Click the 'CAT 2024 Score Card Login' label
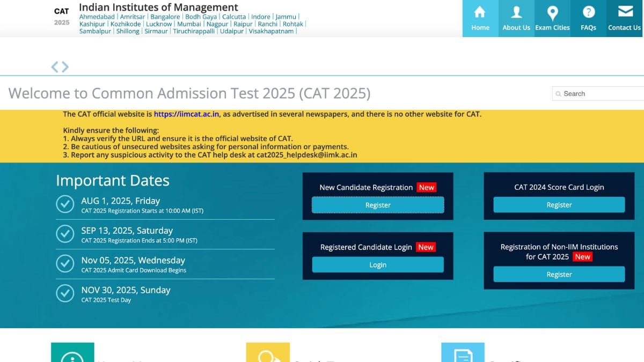644x362 pixels. 559,187
